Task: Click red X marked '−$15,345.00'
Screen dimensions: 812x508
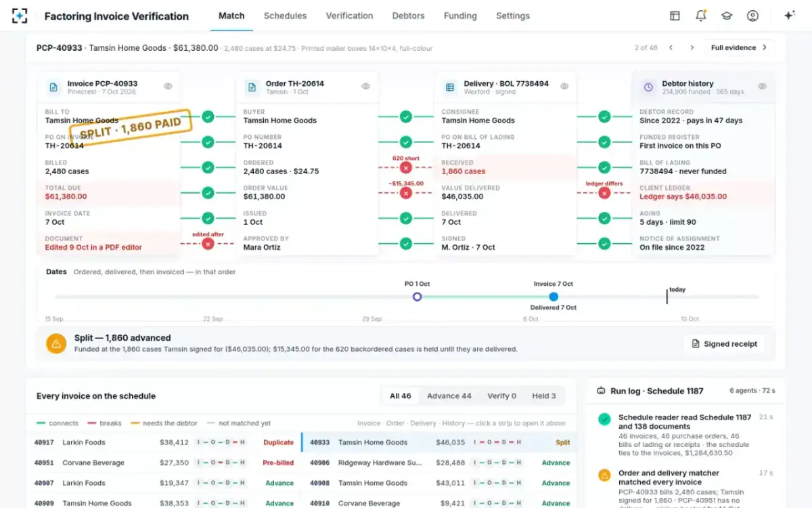Action: (x=405, y=193)
